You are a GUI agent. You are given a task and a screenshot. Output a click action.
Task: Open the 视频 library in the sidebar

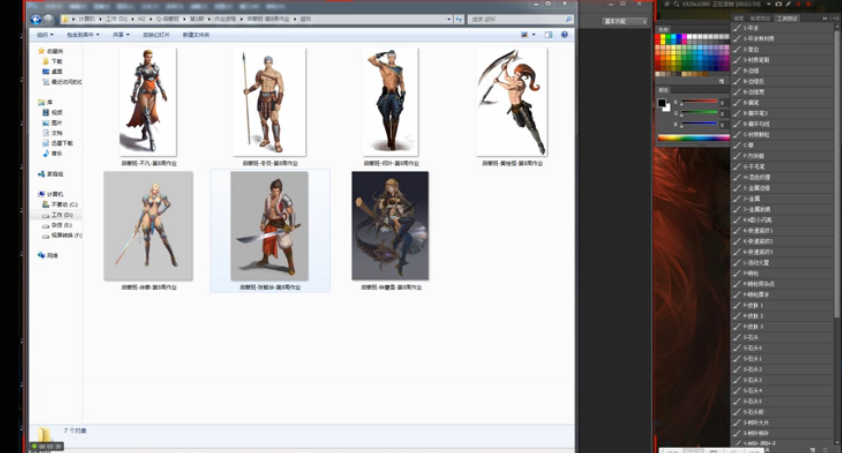(53, 112)
